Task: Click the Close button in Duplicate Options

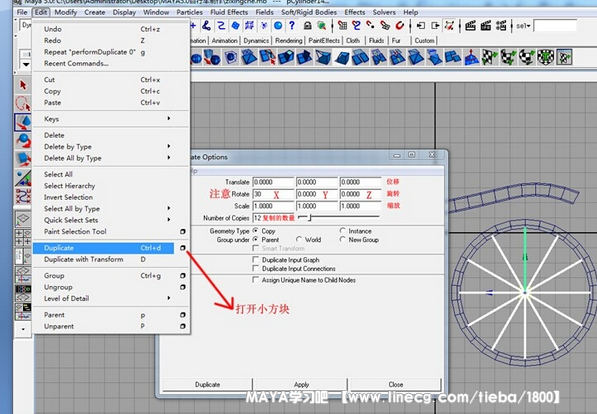Action: [396, 384]
